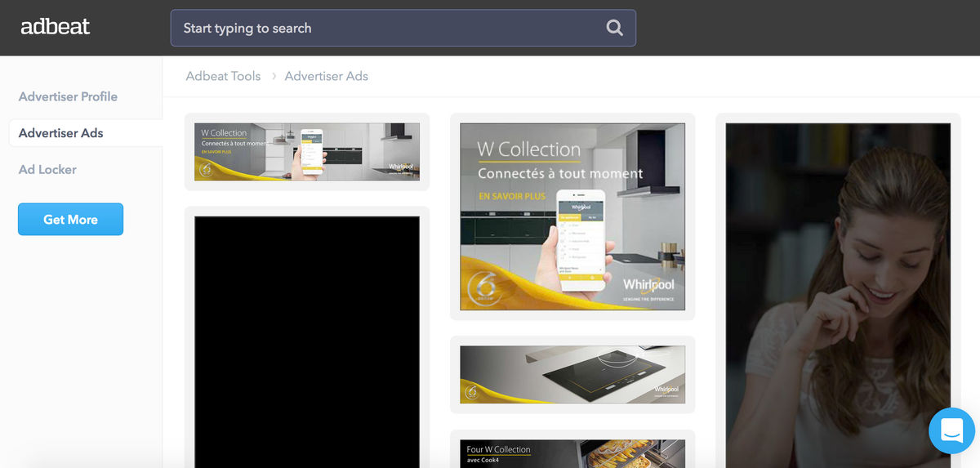Open the tall ad with smiling woman
The image size is (980, 468).
click(838, 294)
